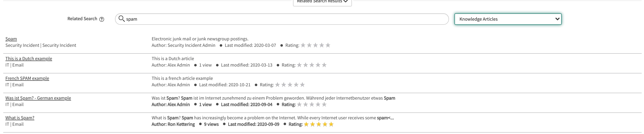Open the Knowledge Articles dropdown

[508, 19]
